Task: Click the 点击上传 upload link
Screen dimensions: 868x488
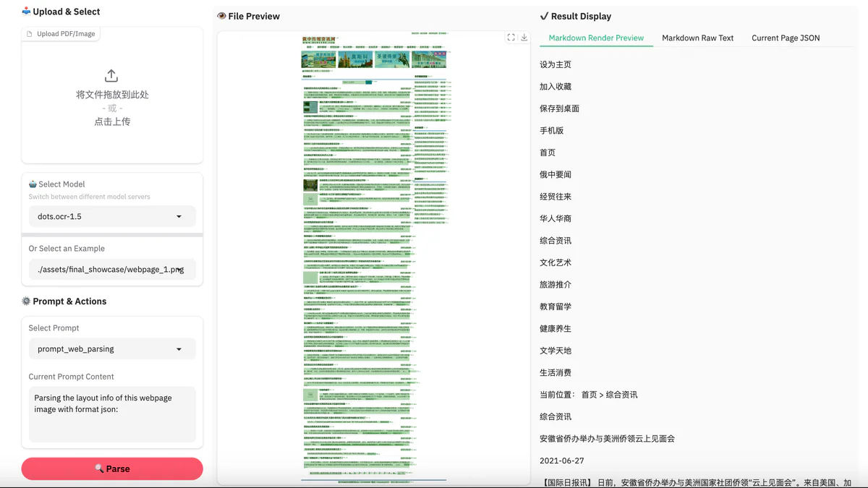Action: [x=111, y=121]
